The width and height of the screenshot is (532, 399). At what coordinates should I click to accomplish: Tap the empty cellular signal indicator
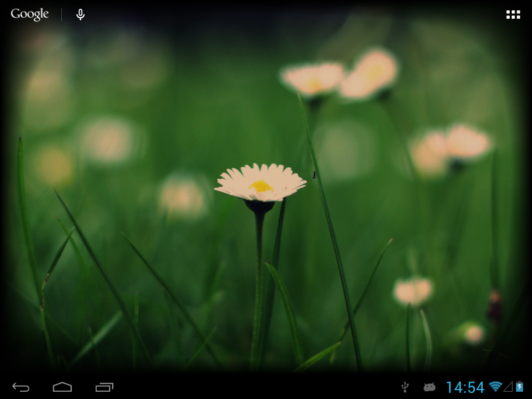(x=508, y=387)
